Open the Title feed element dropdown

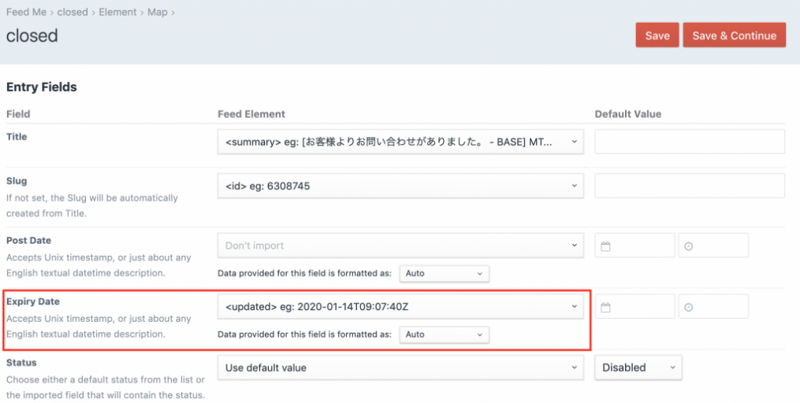(400, 142)
